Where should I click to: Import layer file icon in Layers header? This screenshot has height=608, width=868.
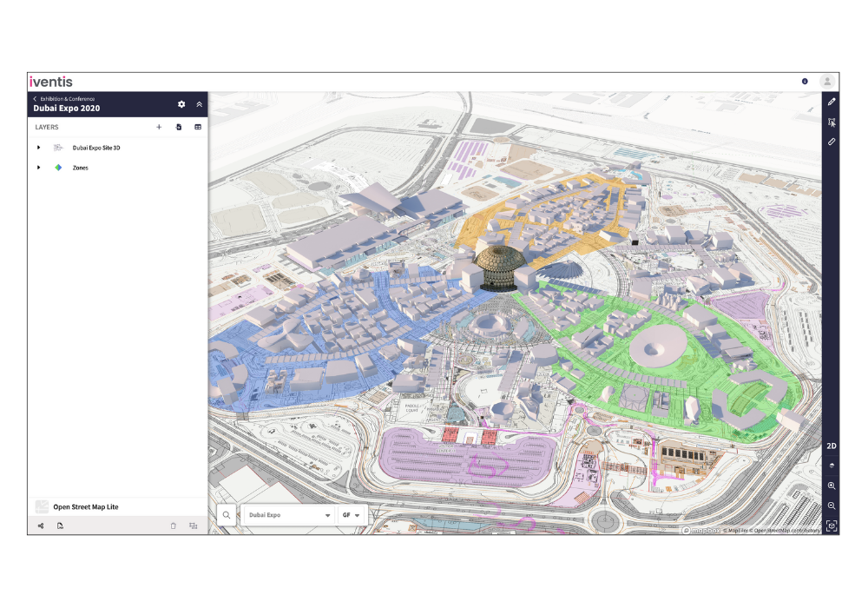coord(178,127)
